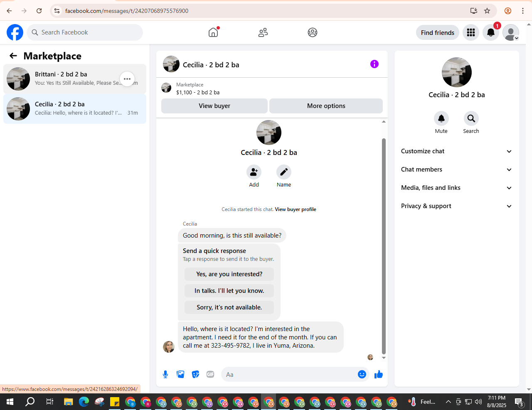Screen dimensions: 532x410
Task: Send a voice clip microphone icon
Action: coord(165,374)
